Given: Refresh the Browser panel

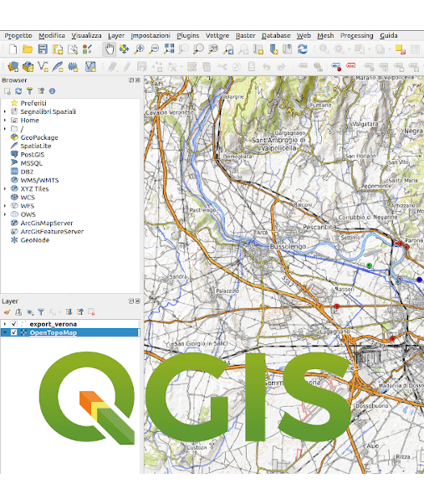Looking at the screenshot, I should pyautogui.click(x=18, y=91).
